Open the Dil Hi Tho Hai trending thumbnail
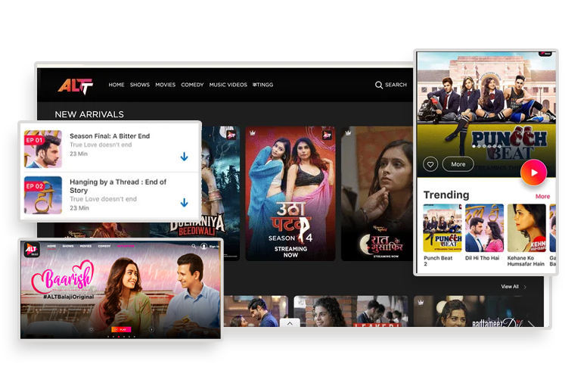The height and width of the screenshot is (392, 587). (484, 228)
